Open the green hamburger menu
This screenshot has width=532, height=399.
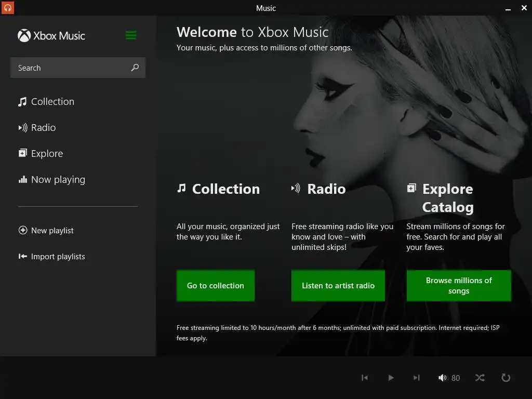(x=131, y=35)
